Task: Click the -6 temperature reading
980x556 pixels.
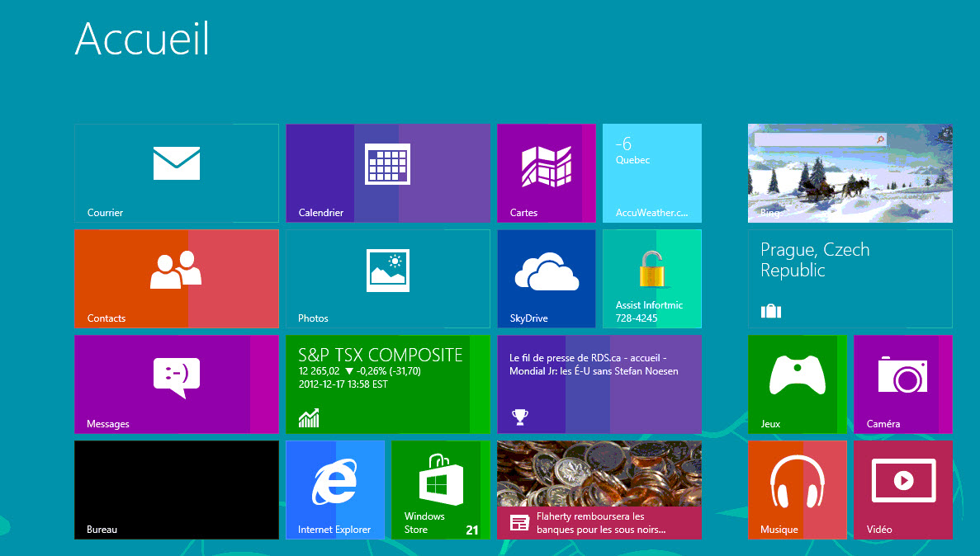Action: point(624,144)
